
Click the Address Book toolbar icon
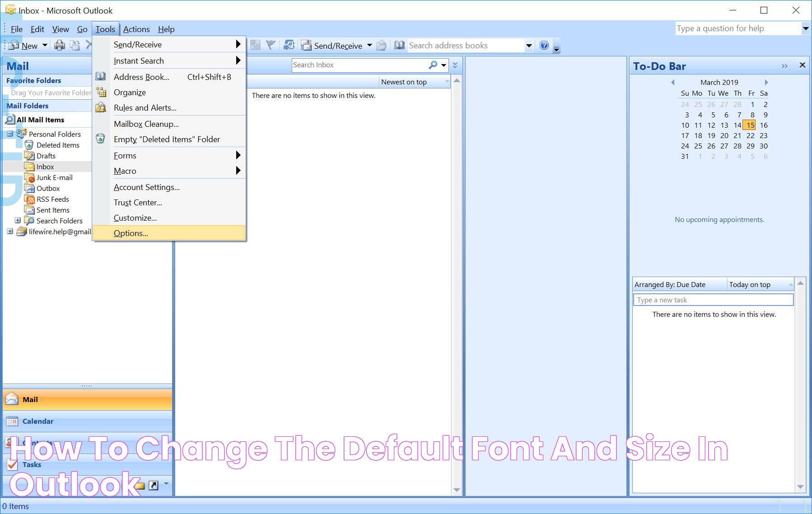[399, 45]
